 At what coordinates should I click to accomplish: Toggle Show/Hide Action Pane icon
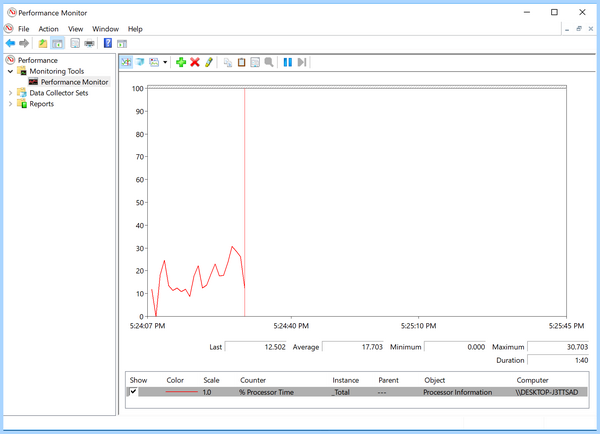tap(122, 44)
